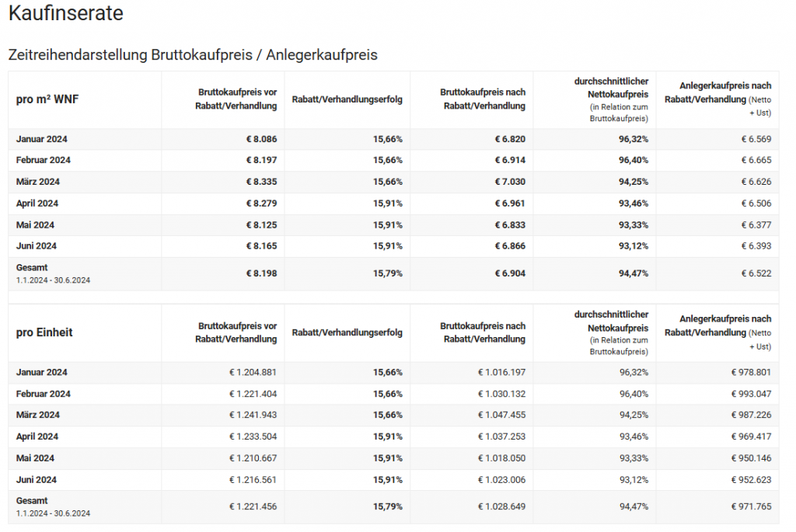Click the Zeitreihendarstellung Bruttokaufpreis / Anlegerkaufpreis subheading

point(192,55)
